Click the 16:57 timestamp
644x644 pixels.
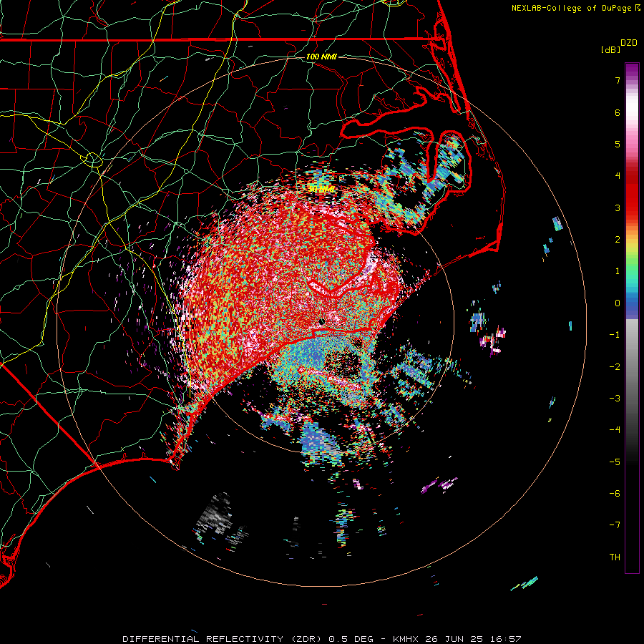(506, 639)
